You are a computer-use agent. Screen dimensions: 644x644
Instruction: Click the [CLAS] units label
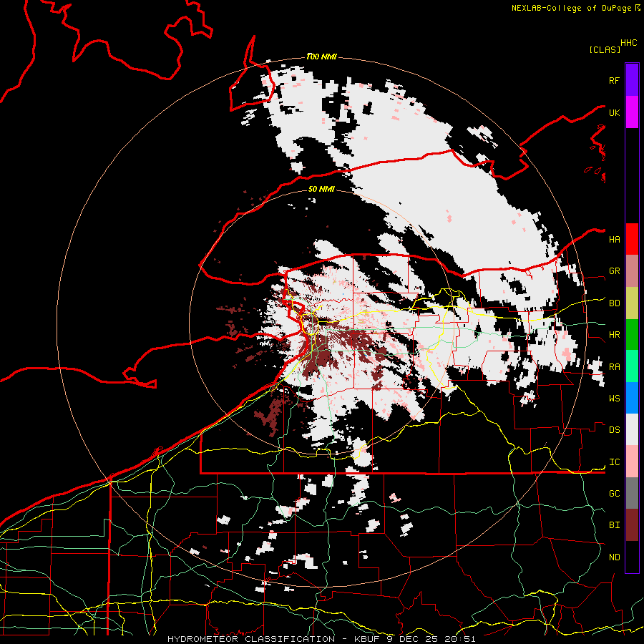coord(605,49)
